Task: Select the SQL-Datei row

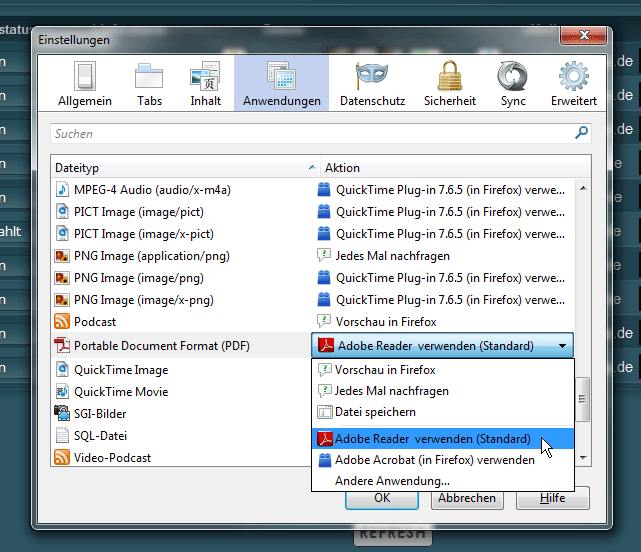Action: point(182,436)
